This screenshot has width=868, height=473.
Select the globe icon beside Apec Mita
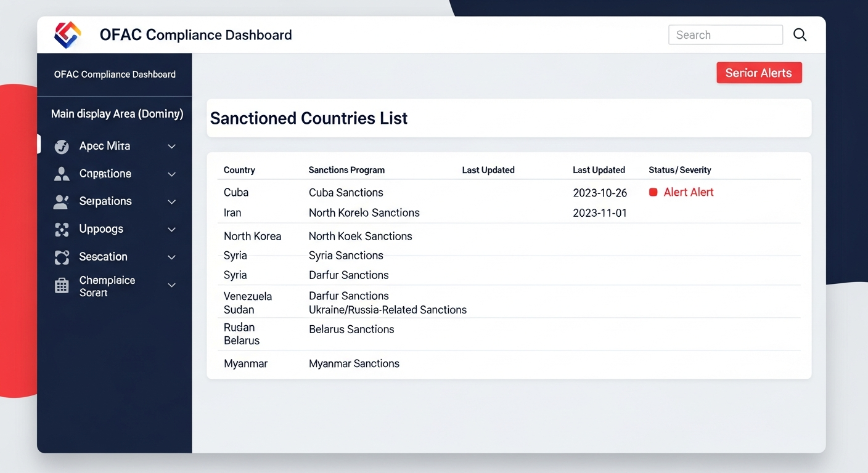click(x=61, y=146)
